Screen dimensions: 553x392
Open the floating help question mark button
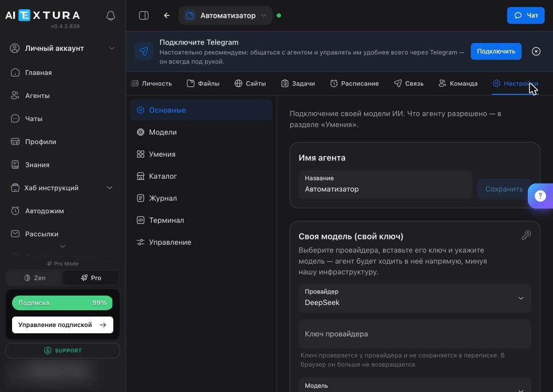540,196
